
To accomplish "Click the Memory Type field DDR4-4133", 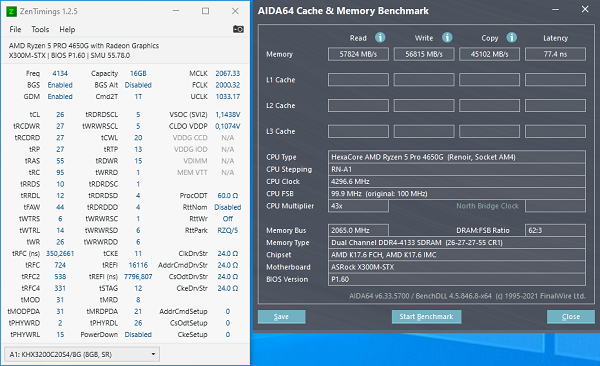I will point(457,243).
